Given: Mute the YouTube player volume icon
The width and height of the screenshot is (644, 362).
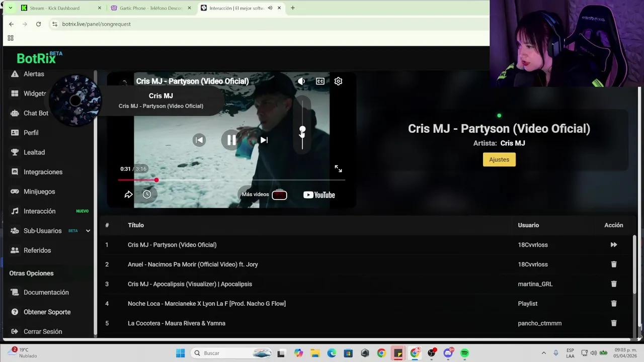Looking at the screenshot, I should click(x=301, y=81).
